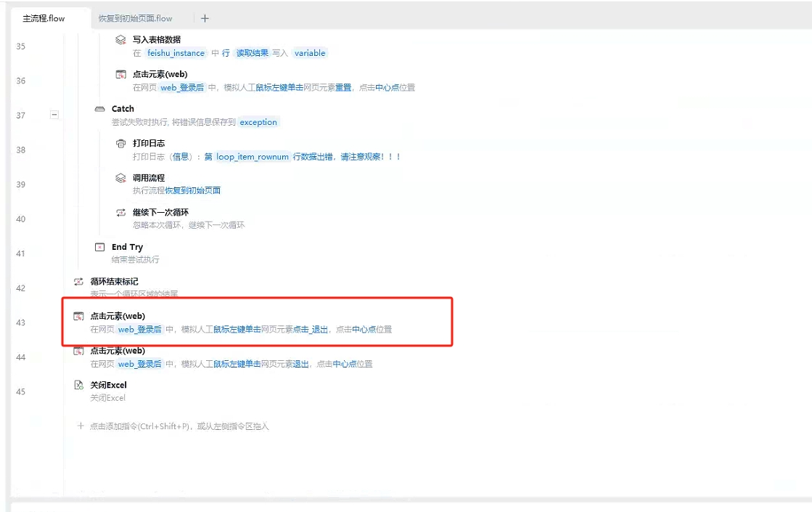
Task: Click the 关闭Excel icon
Action: [x=78, y=385]
